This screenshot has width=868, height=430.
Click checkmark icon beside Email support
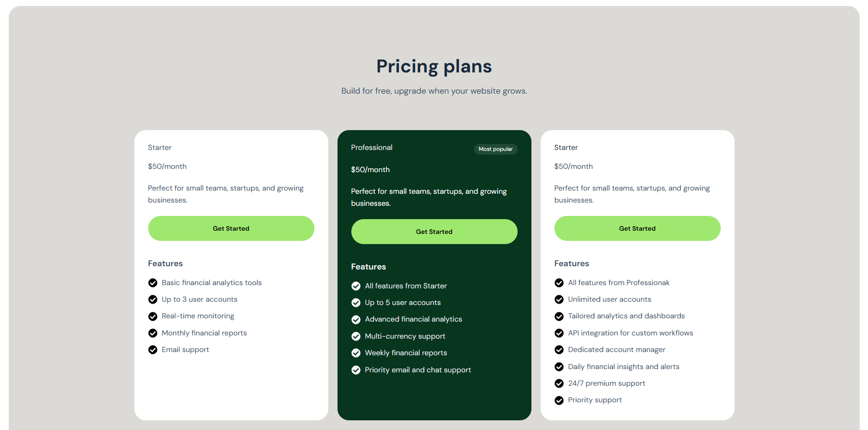click(153, 350)
